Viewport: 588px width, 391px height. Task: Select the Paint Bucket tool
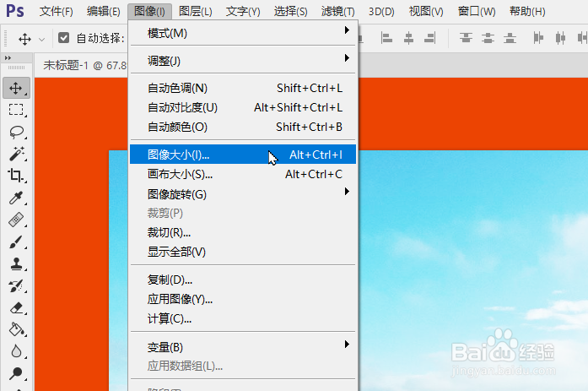pos(16,330)
